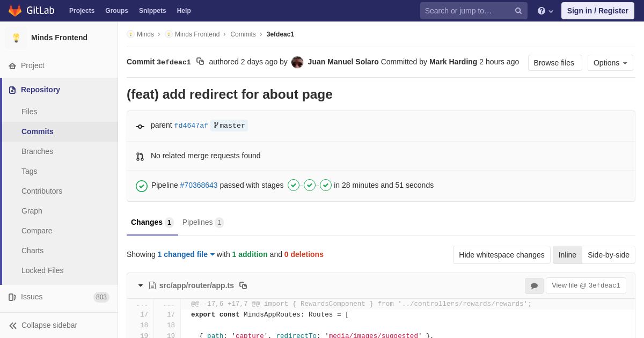Click the GitLab fox logo
The width and height of the screenshot is (644, 338).
[15, 11]
